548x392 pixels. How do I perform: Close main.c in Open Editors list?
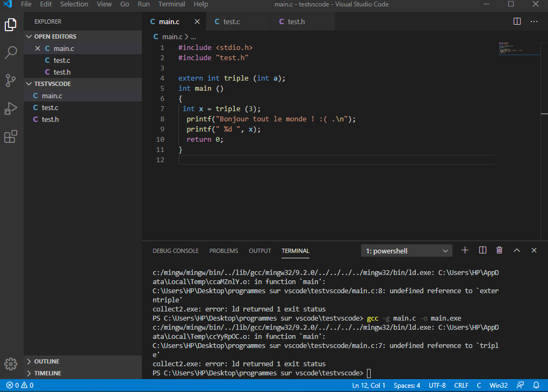[38, 48]
